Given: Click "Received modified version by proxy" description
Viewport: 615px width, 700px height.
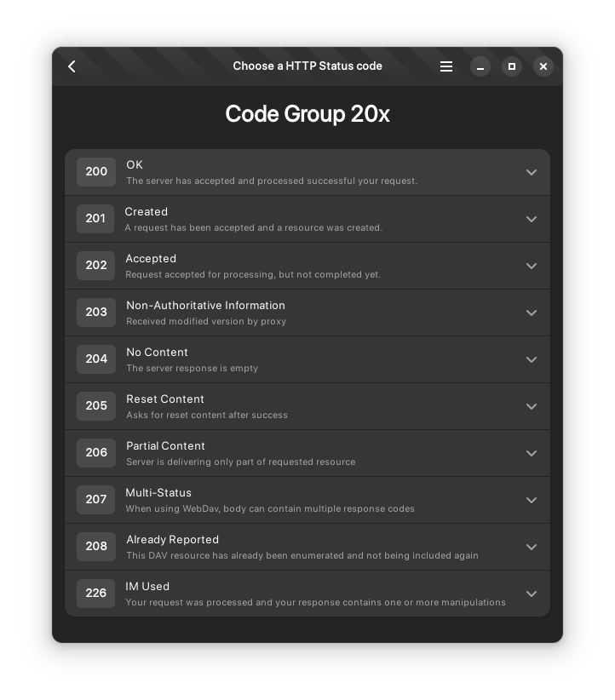Looking at the screenshot, I should tap(206, 321).
